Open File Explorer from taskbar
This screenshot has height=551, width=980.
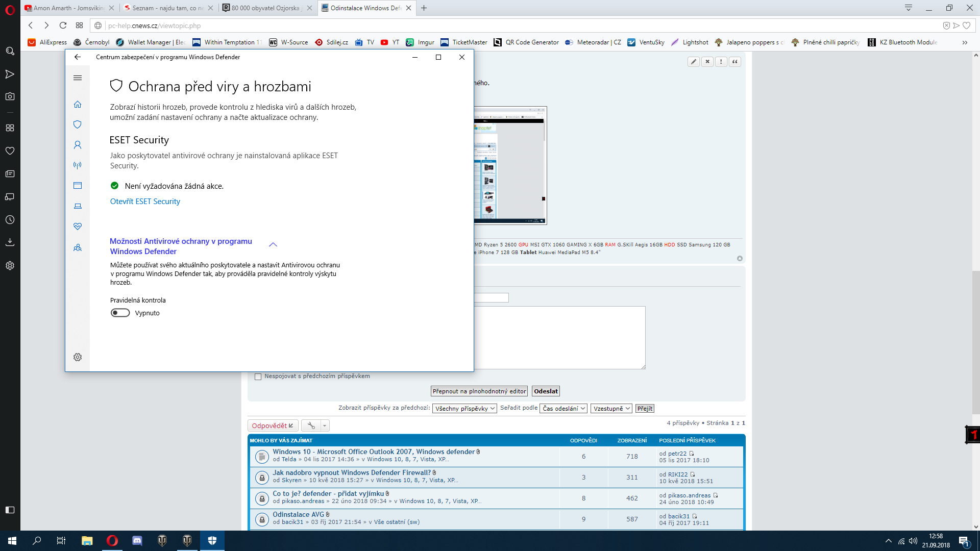pos(87,541)
